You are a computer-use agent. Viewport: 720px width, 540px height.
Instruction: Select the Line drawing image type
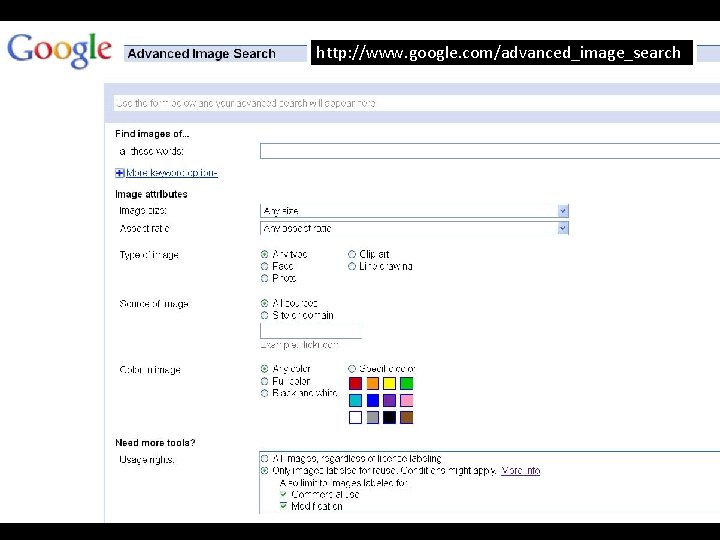pyautogui.click(x=352, y=266)
